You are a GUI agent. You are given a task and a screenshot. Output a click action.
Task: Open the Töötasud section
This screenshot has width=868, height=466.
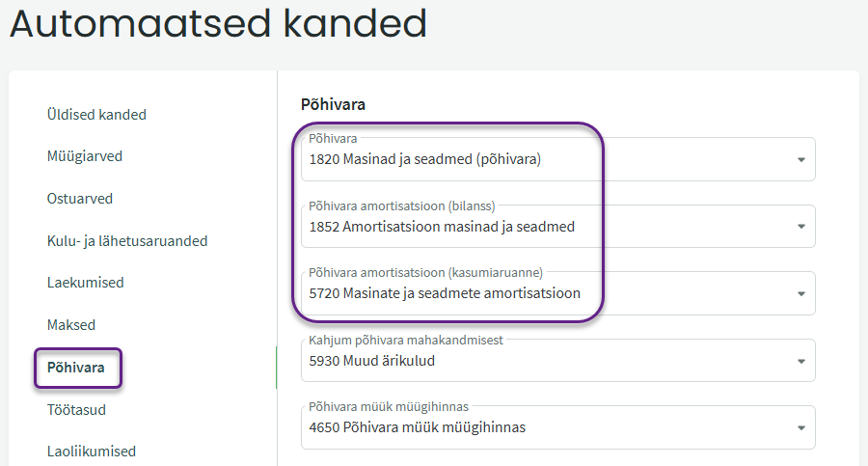point(76,410)
